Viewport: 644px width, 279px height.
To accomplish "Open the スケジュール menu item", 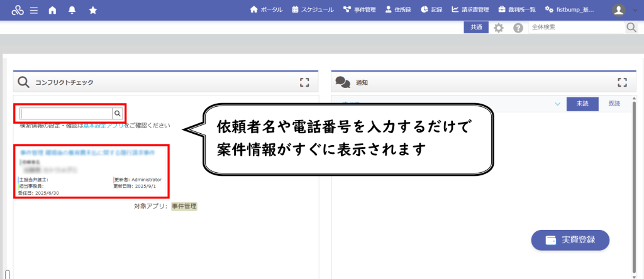I will click(x=313, y=10).
